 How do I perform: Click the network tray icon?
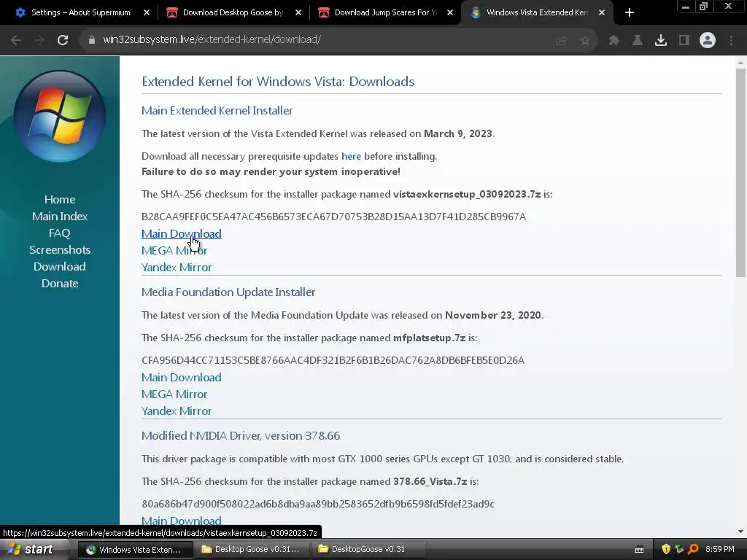(679, 550)
